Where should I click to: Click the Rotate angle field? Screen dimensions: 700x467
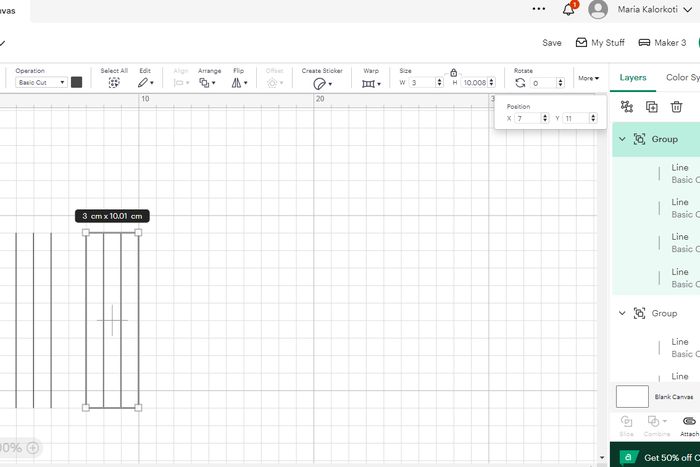[544, 83]
